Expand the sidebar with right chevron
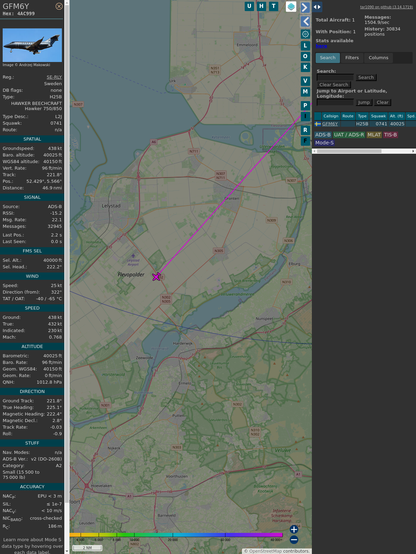 [x=305, y=7]
